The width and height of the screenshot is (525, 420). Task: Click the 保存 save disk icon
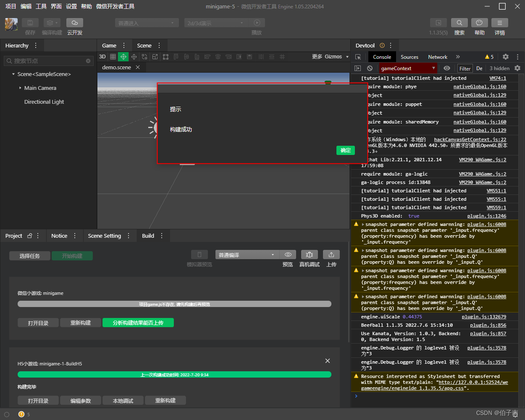point(30,23)
